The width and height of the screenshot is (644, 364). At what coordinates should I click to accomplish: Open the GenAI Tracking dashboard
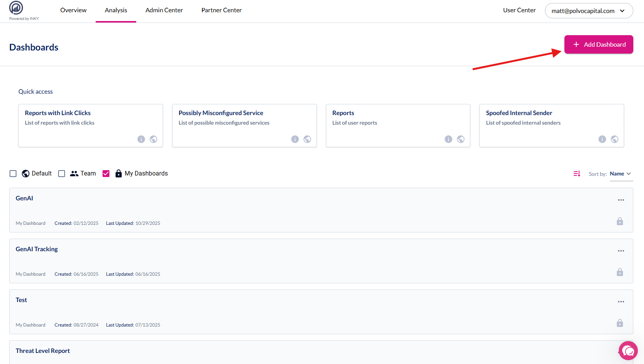[x=321, y=261]
